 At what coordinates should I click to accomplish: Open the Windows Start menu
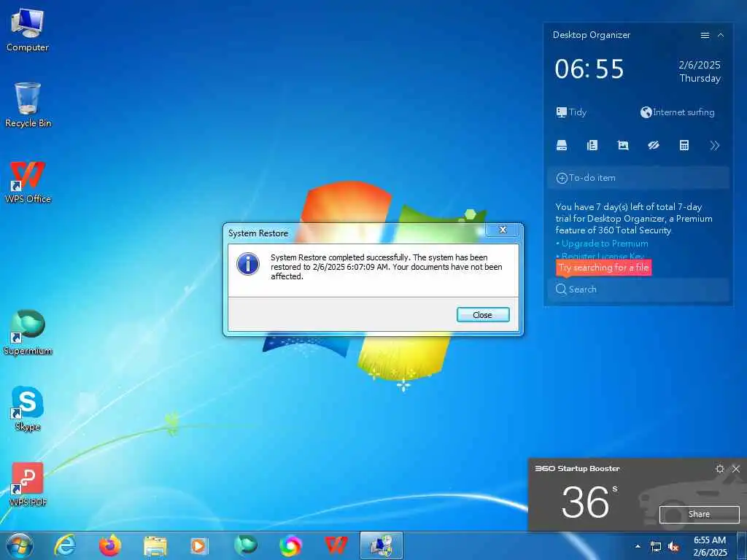pyautogui.click(x=20, y=545)
